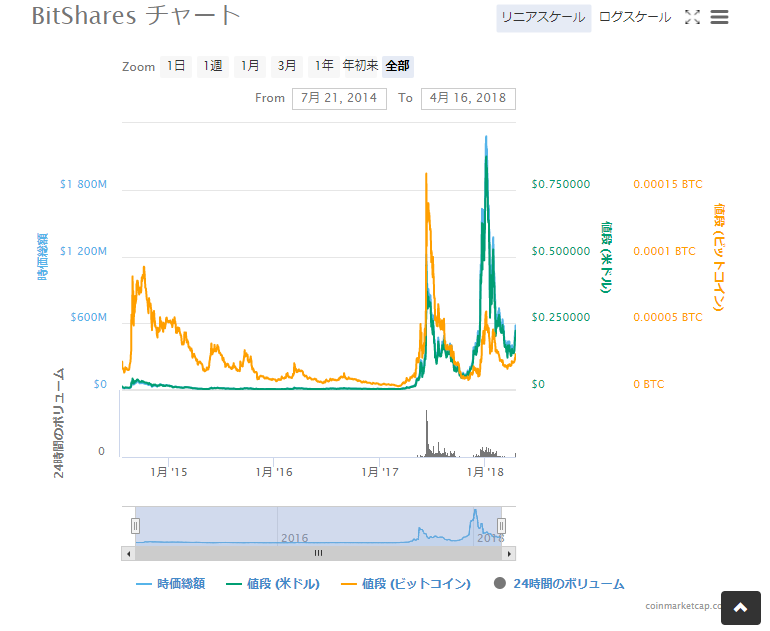The image size is (770, 631).
Task: Set zoom range to 年初来
Action: pos(360,66)
